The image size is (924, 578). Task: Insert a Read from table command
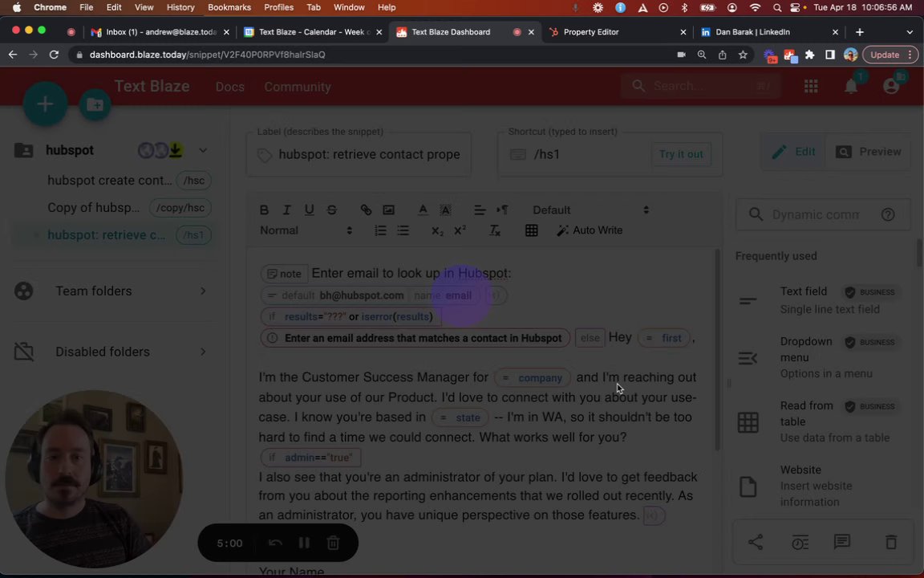point(822,421)
